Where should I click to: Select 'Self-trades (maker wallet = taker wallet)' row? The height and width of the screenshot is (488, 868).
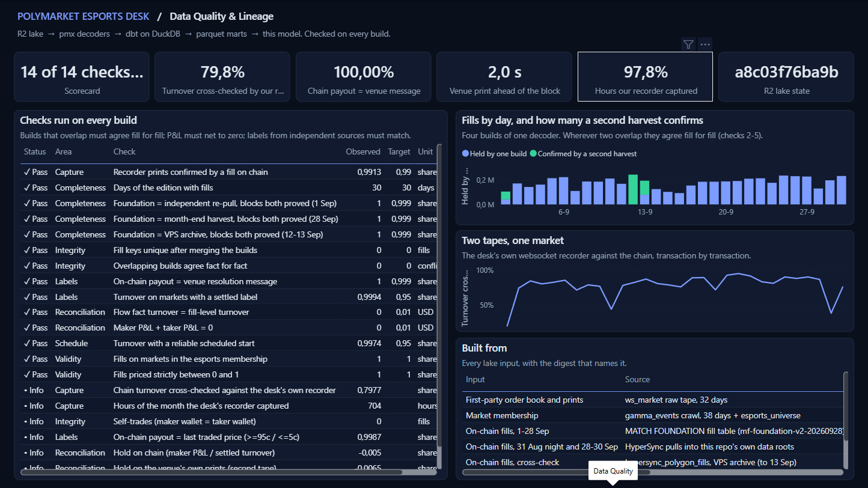tap(228, 421)
